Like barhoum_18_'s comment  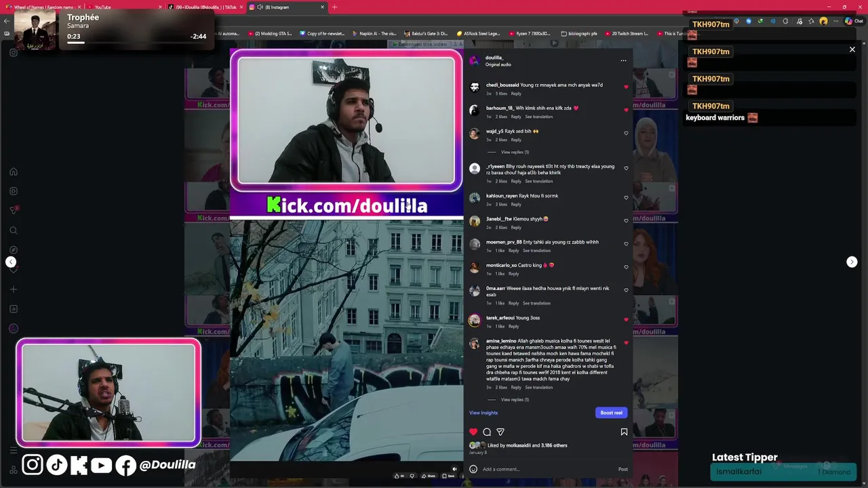click(x=626, y=110)
